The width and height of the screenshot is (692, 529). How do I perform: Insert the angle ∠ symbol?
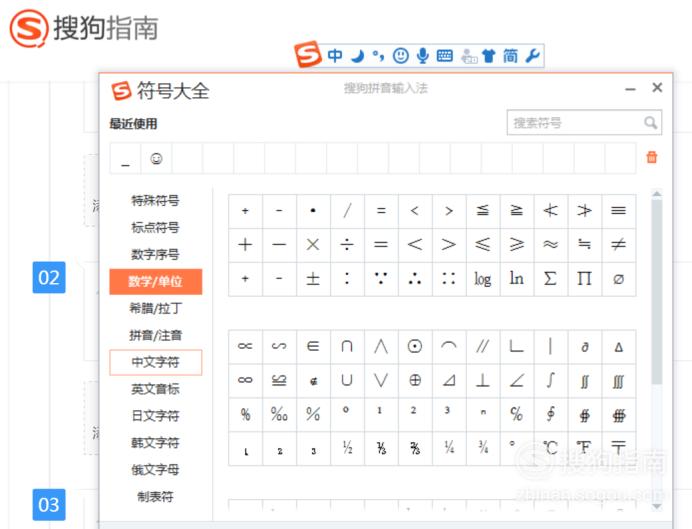click(x=516, y=380)
